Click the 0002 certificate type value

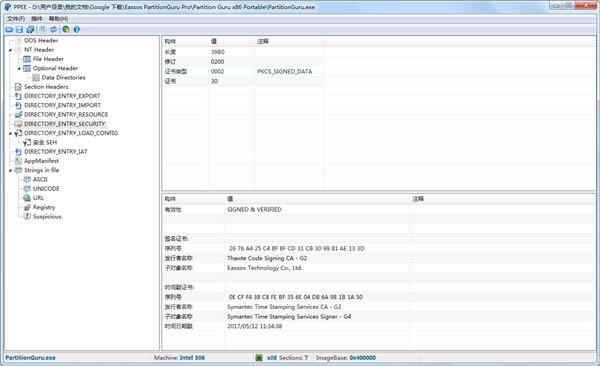point(217,72)
